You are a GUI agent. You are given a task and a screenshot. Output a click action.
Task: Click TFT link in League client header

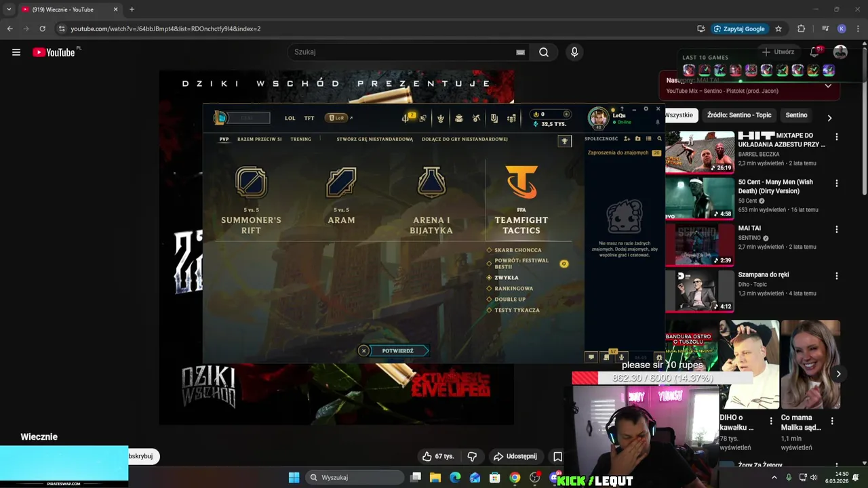[309, 118]
